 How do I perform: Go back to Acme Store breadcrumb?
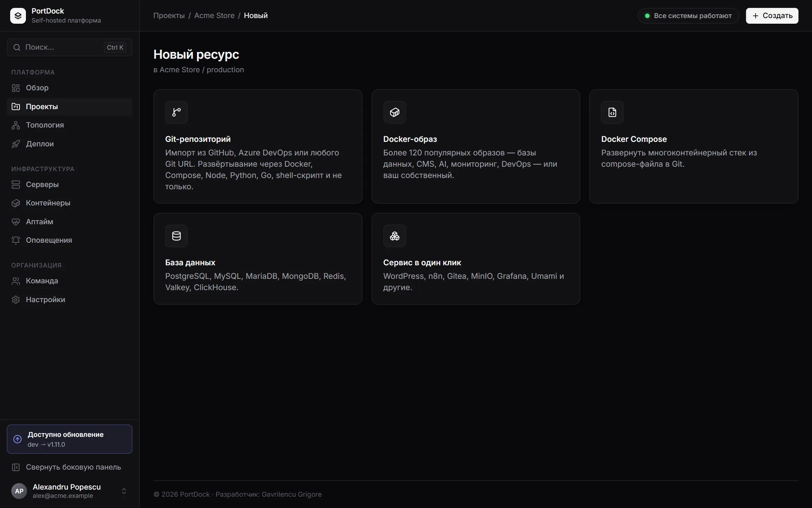click(214, 15)
